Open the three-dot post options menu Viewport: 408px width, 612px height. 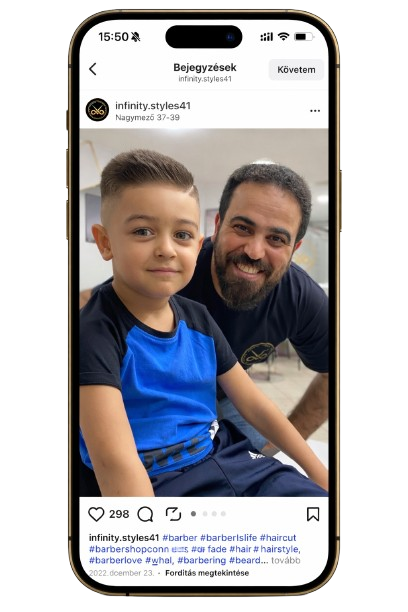[x=315, y=111]
